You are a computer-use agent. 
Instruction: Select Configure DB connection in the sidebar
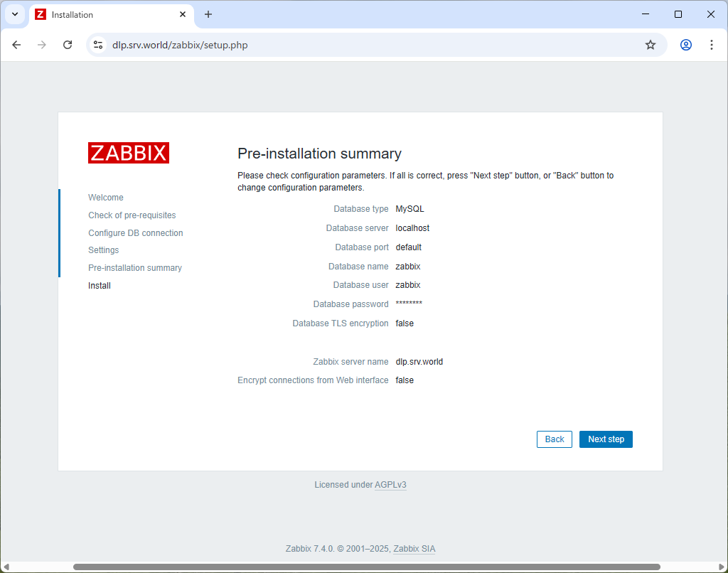coord(135,232)
